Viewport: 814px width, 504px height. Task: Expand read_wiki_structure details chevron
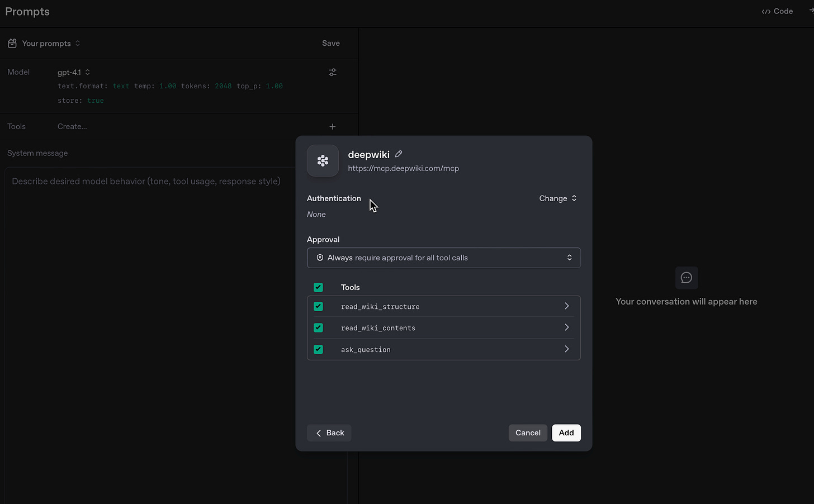click(x=566, y=306)
